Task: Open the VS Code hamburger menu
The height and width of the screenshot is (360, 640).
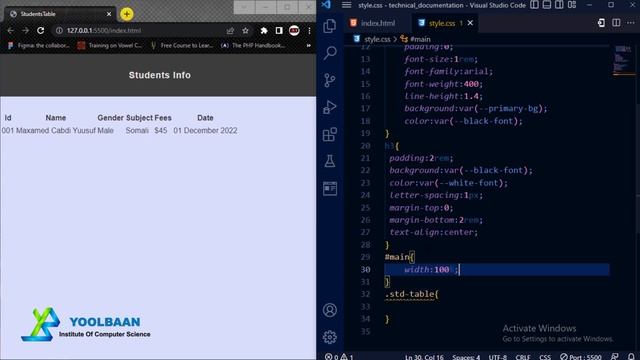Action: point(347,5)
